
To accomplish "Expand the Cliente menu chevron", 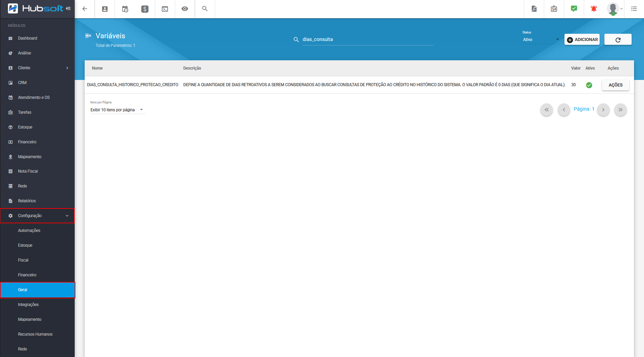I will click(67, 68).
